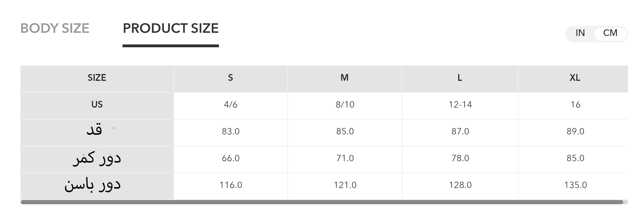This screenshot has width=644, height=206.
Task: Click the US size 8/10 cell
Action: pyautogui.click(x=345, y=105)
